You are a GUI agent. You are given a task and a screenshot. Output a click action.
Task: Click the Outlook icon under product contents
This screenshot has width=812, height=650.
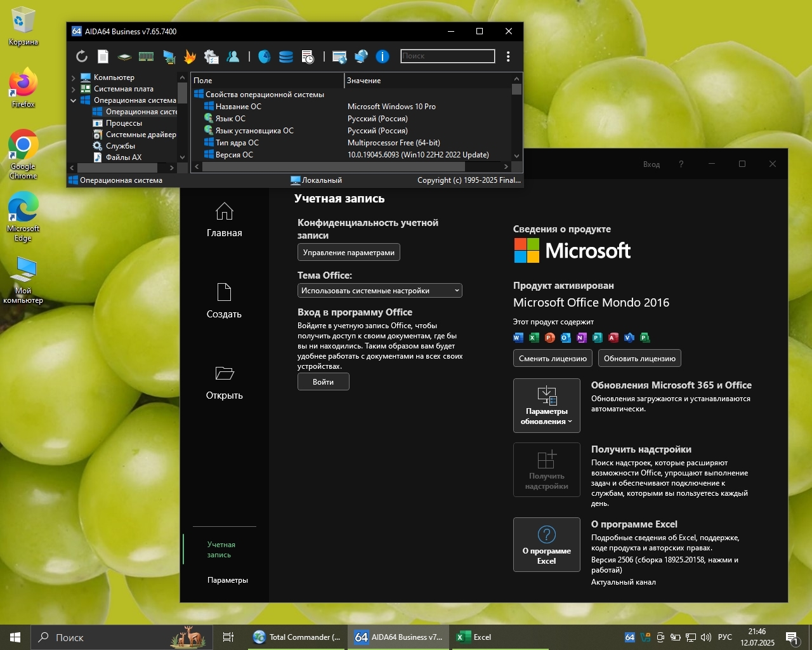coord(566,338)
